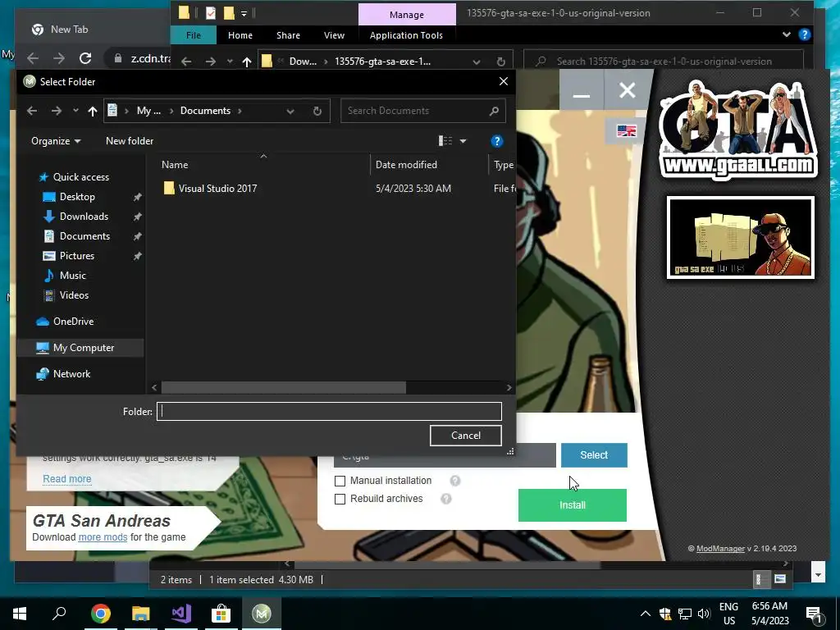The image size is (840, 630).
Task: Go up one level in Select Folder dialog
Action: [x=92, y=111]
